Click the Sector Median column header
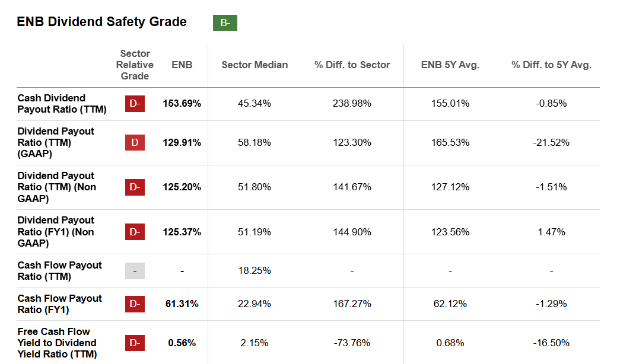The height and width of the screenshot is (364, 617). [x=255, y=65]
